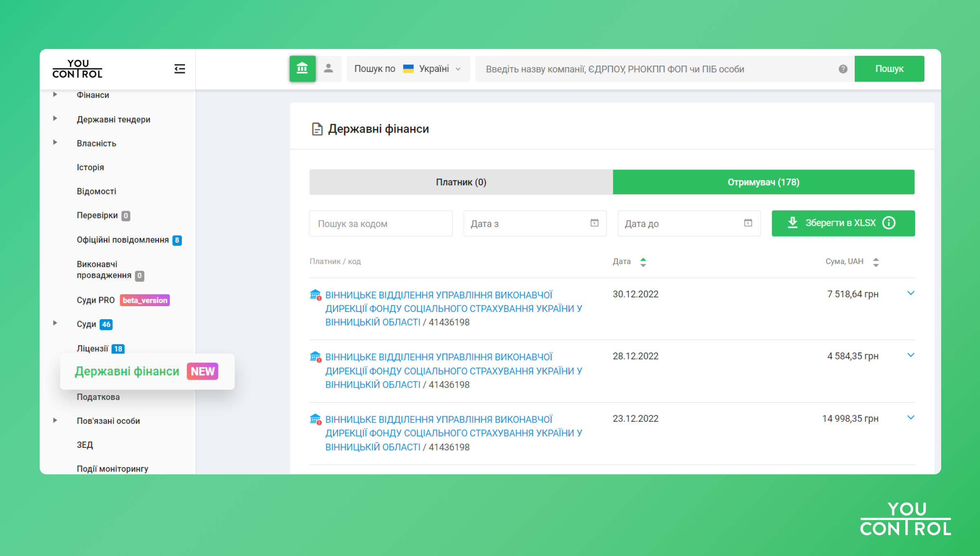
Task: Expand Суди section triangle
Action: tap(55, 323)
